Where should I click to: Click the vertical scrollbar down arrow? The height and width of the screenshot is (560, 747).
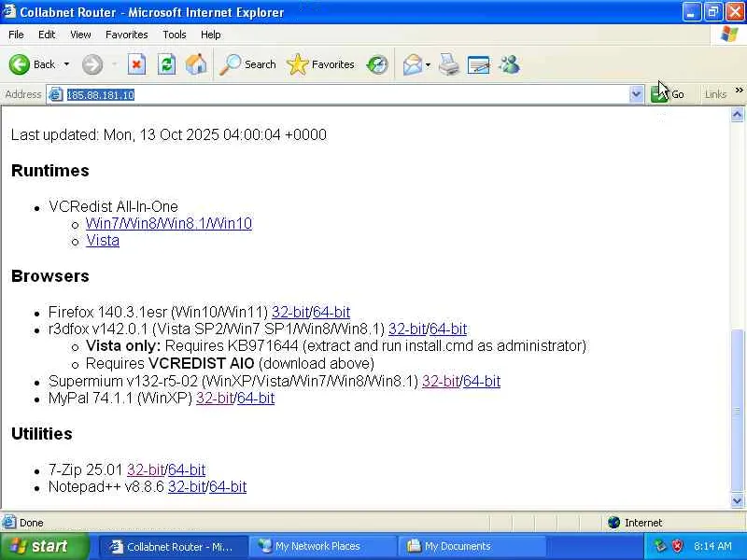coord(737,500)
